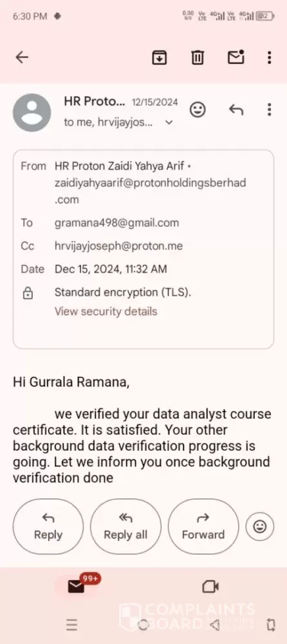The width and height of the screenshot is (287, 644).
Task: Tap reply arrow icon in message header
Action: [236, 109]
